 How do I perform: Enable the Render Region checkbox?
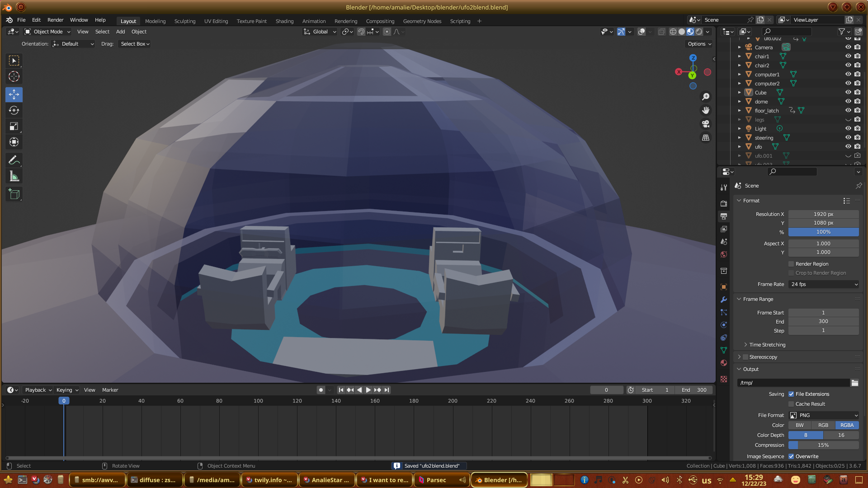point(791,264)
